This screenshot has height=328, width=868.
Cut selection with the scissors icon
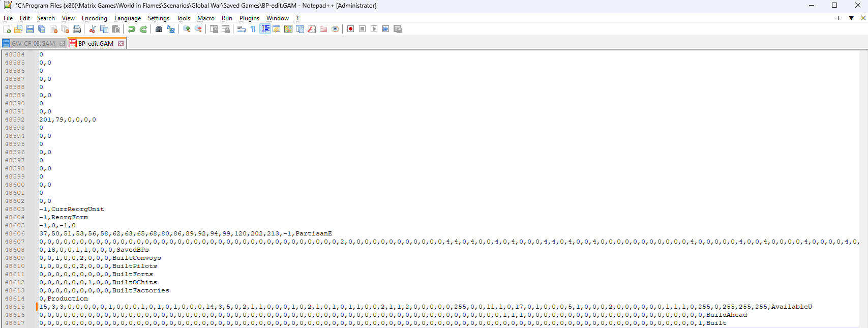tap(93, 29)
